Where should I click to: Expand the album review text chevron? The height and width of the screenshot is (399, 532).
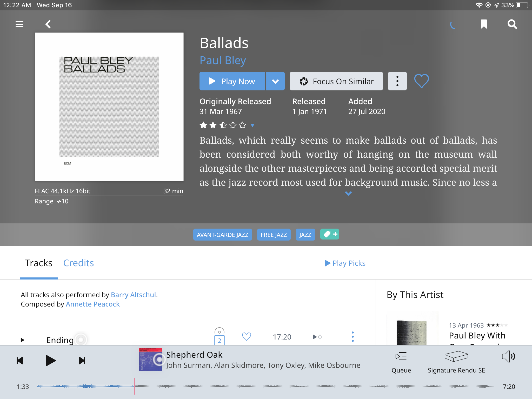coord(348,193)
